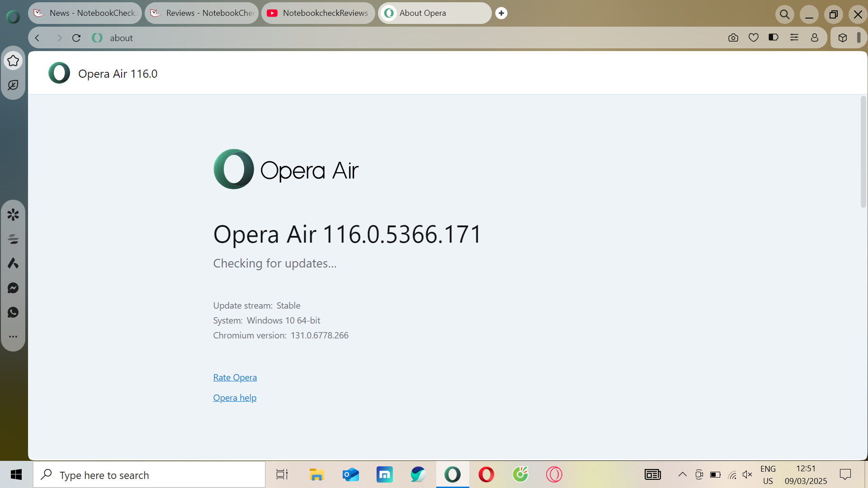Toggle the battery saver icon
This screenshot has height=488, width=868.
(774, 38)
